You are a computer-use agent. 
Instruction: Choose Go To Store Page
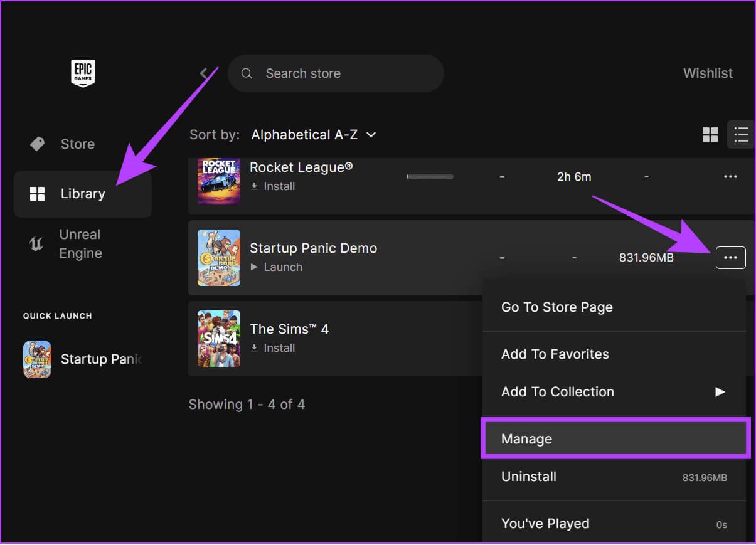(x=614, y=307)
